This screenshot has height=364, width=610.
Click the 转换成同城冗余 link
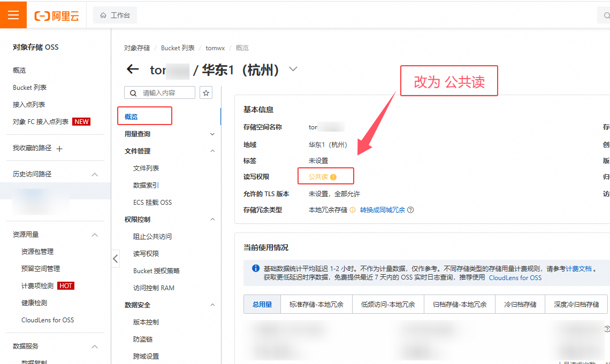click(383, 210)
